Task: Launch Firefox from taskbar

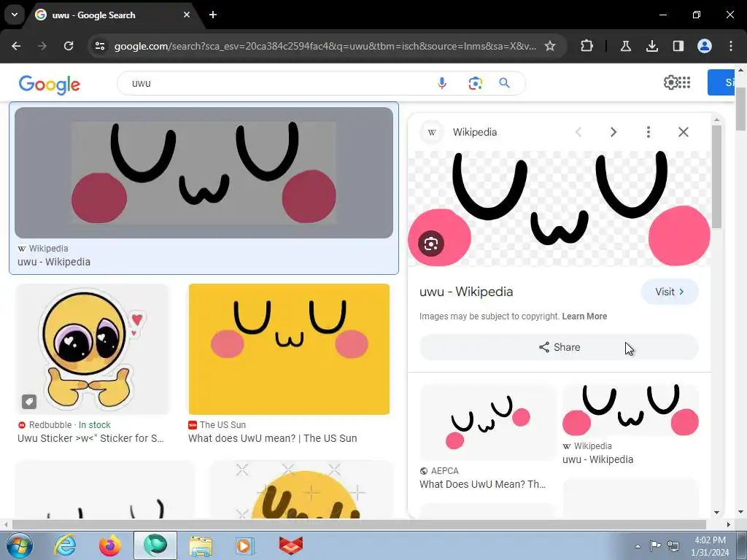Action: 110,545
